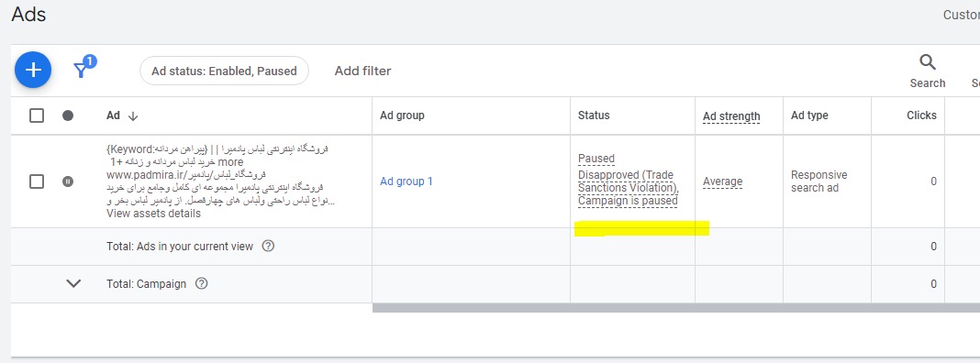Click the Ad type column header
The width and height of the screenshot is (980, 363).
(x=809, y=115)
